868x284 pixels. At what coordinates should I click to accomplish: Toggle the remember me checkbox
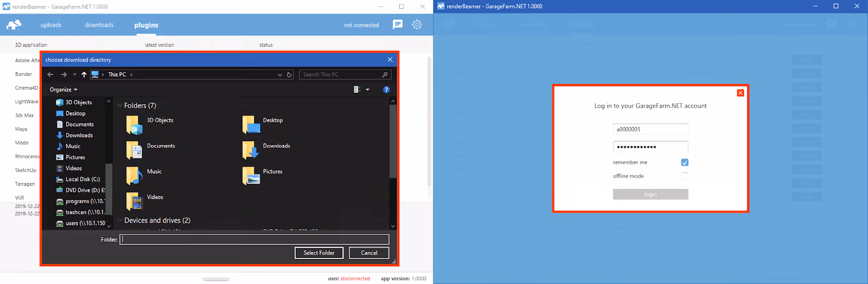click(x=685, y=162)
